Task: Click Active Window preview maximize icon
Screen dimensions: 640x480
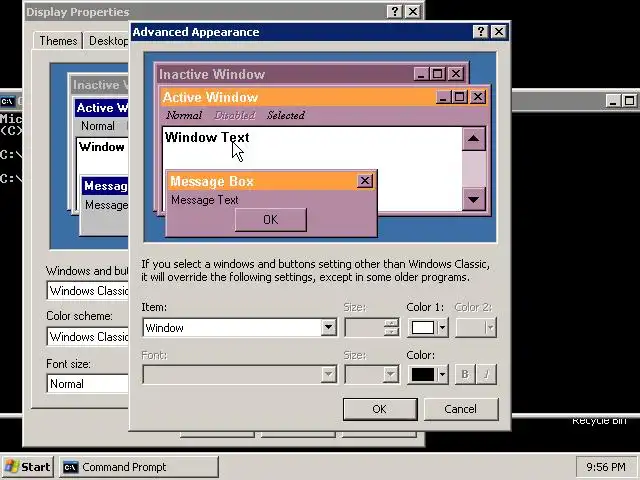Action: 460,97
